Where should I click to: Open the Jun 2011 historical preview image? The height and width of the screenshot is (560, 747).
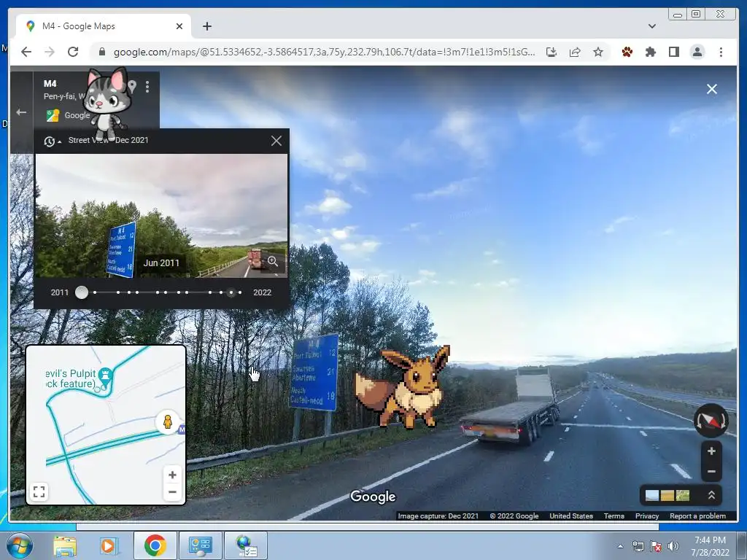161,215
